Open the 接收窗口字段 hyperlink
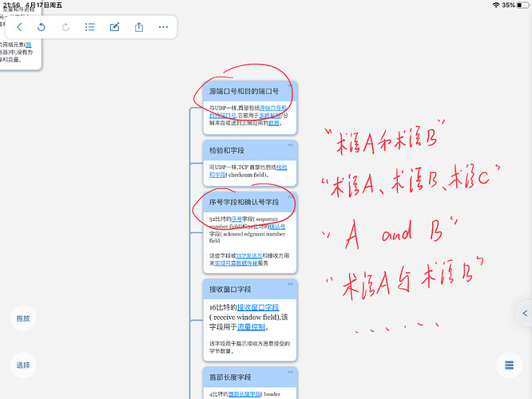Viewport: 532px width, 399px height. (x=258, y=307)
